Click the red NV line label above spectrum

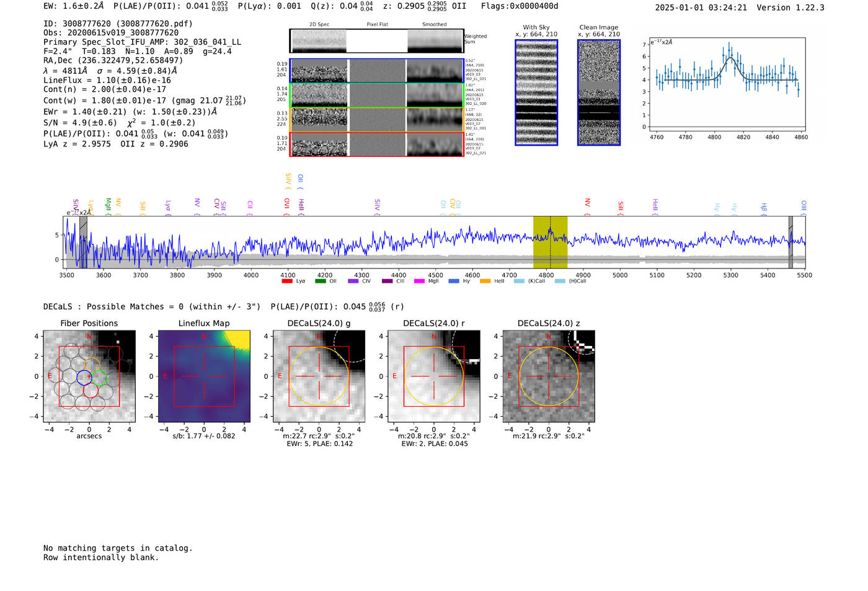(x=587, y=206)
